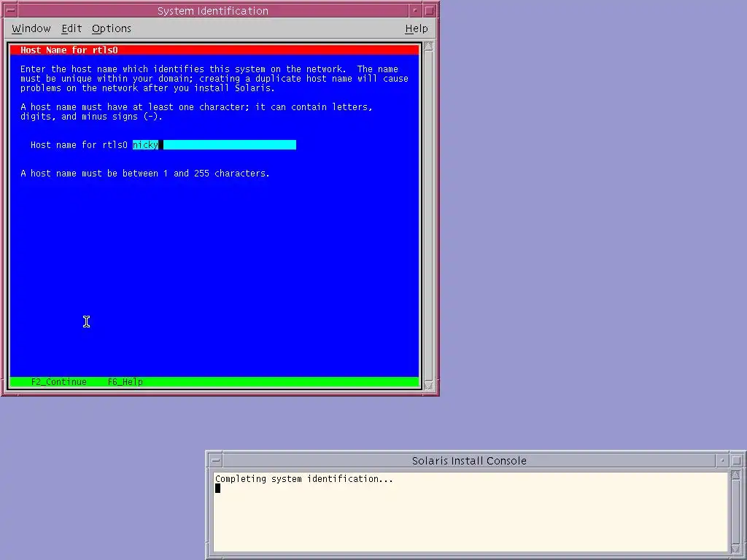Click the host name input field
This screenshot has width=747, height=560.
click(214, 145)
